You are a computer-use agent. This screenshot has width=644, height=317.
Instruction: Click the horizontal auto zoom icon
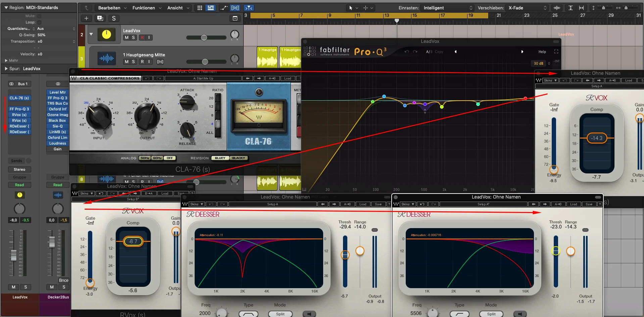tap(581, 8)
